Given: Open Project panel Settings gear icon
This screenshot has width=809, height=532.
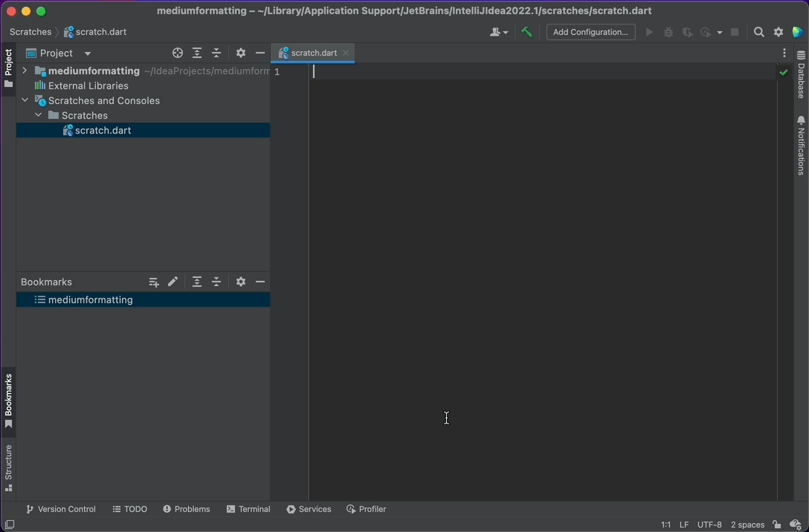Looking at the screenshot, I should point(241,53).
